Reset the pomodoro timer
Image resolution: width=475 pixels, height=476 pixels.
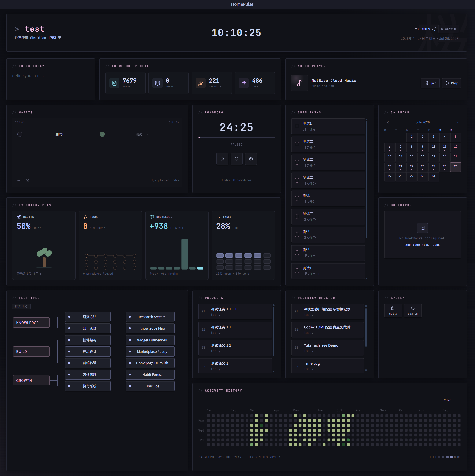tap(236, 159)
